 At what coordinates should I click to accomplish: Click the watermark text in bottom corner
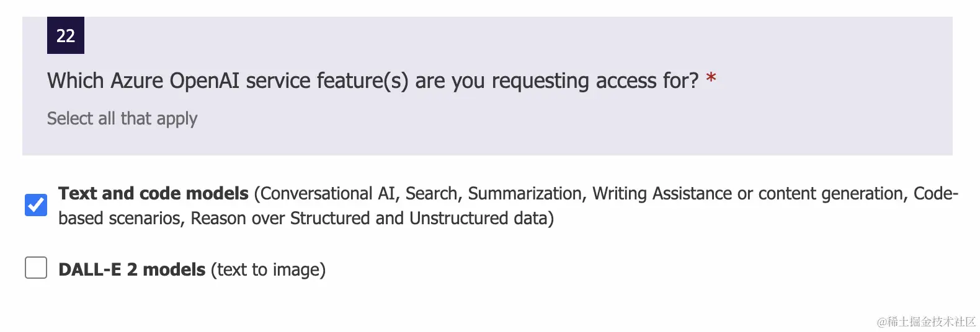click(926, 321)
